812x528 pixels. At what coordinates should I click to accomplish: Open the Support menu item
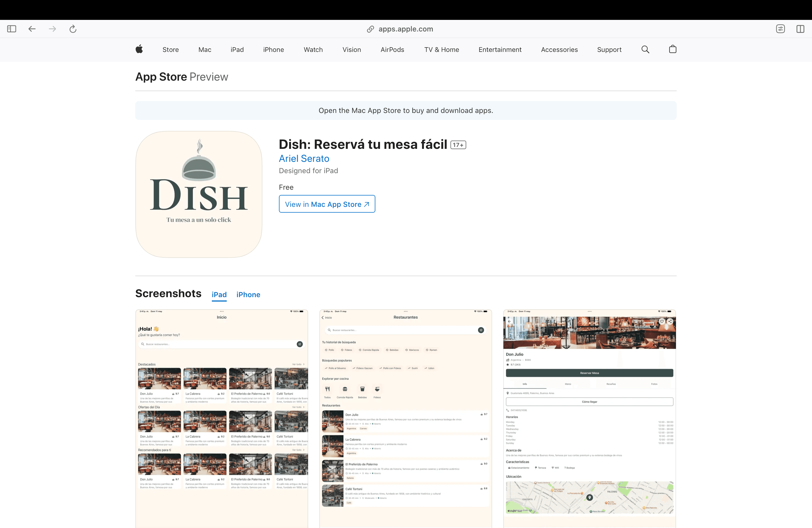point(609,50)
